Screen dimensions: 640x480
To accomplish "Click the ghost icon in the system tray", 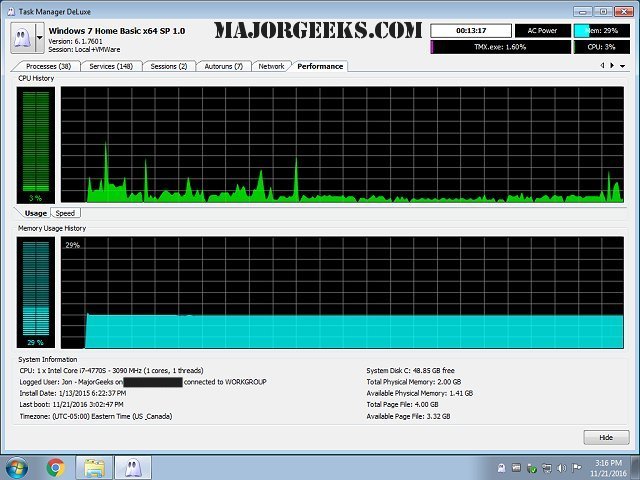I will (502, 468).
